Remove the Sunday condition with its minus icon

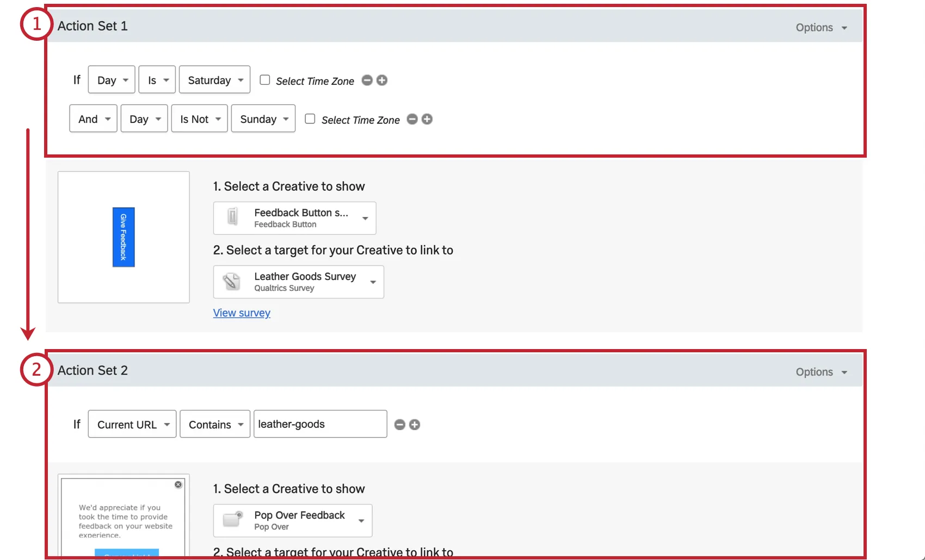(412, 119)
